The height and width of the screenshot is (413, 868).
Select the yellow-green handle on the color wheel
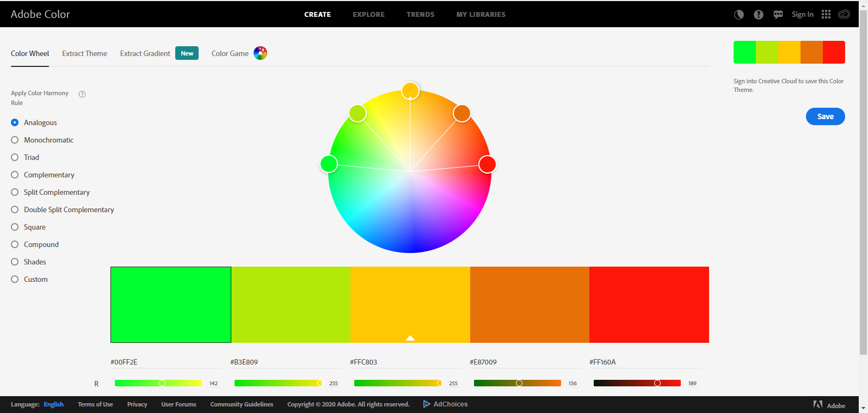358,113
